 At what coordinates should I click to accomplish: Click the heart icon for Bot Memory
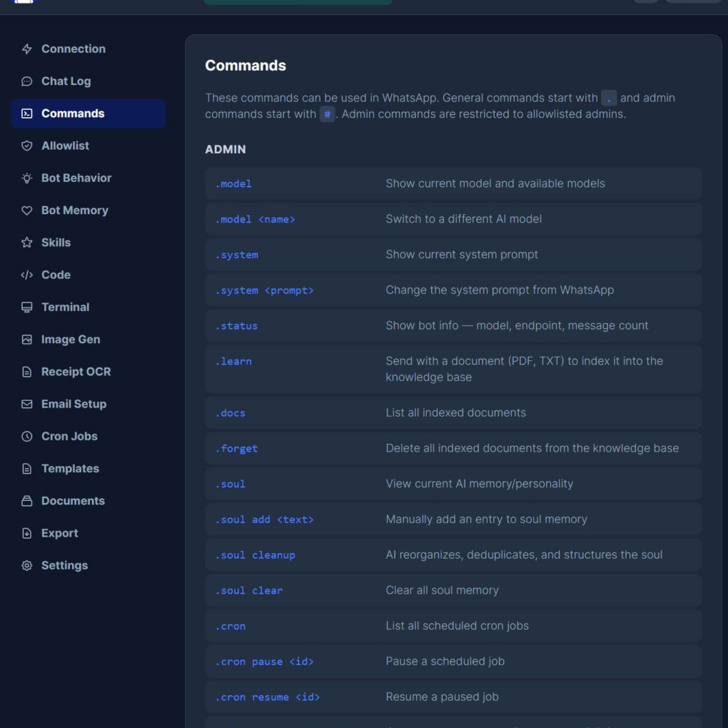[27, 211]
